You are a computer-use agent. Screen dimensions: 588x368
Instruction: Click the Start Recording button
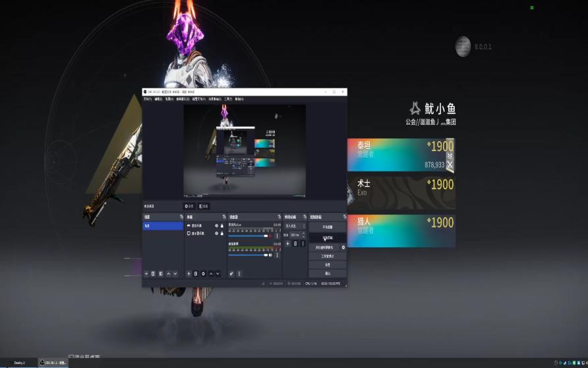point(328,238)
